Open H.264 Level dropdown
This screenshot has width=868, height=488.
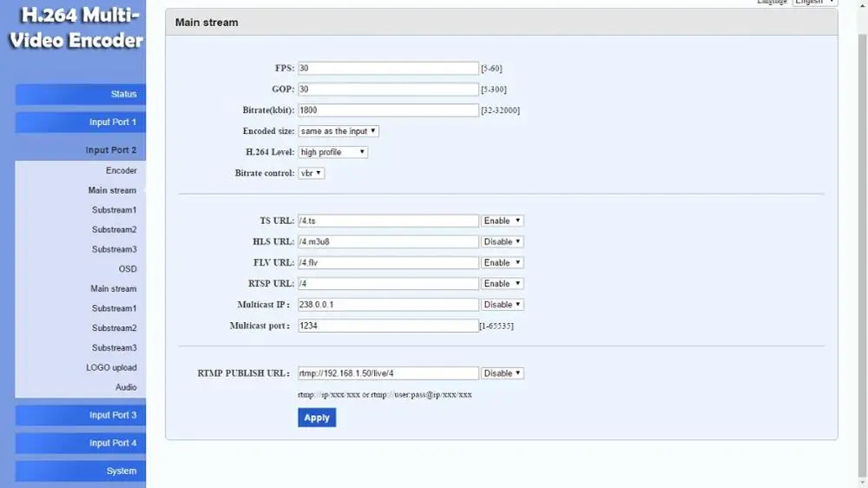click(x=332, y=152)
